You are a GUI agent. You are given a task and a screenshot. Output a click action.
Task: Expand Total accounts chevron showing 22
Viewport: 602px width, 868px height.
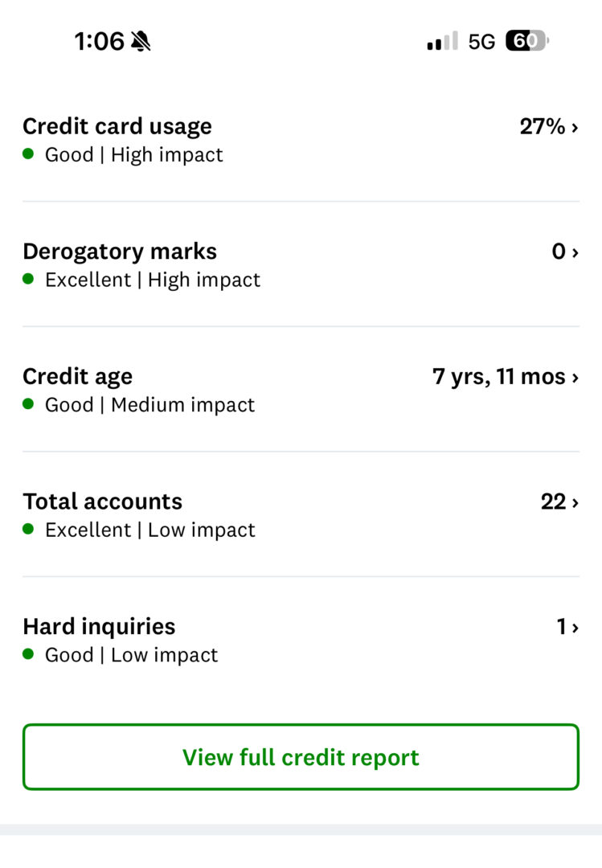[x=575, y=502]
